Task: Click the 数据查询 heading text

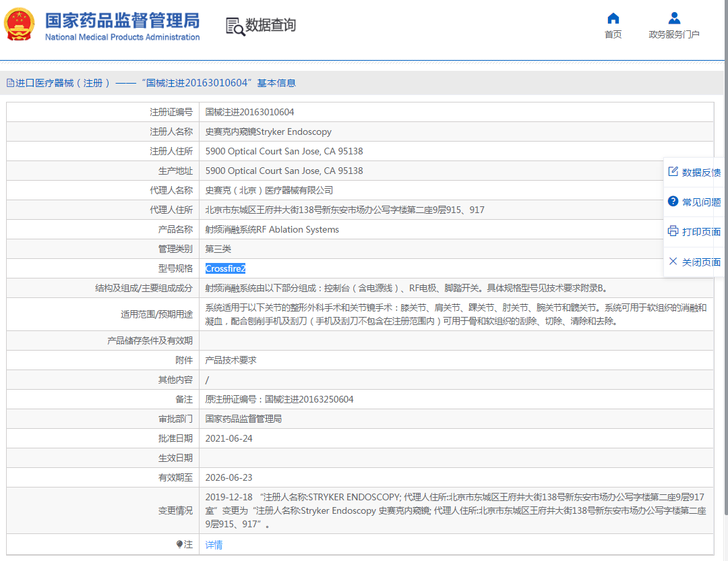Action: tap(271, 25)
